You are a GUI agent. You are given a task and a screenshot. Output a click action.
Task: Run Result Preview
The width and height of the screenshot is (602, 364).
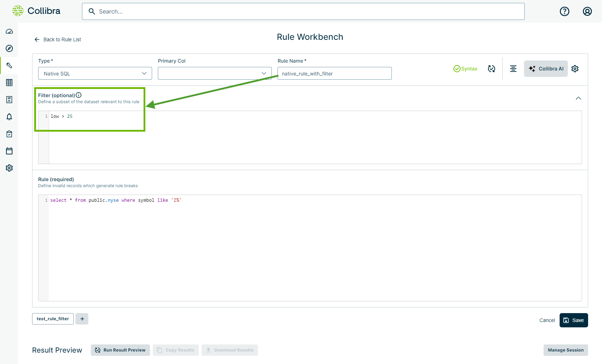[120, 350]
